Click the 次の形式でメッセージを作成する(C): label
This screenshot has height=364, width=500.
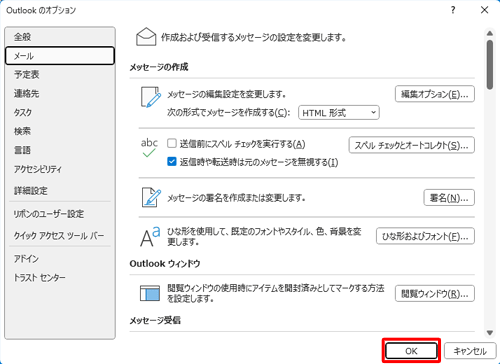tap(228, 113)
